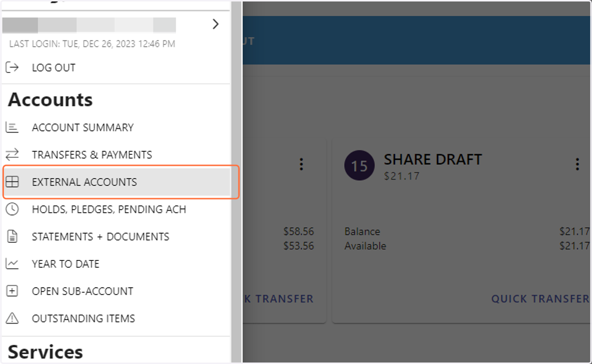The width and height of the screenshot is (592, 364).
Task: Click the Transfers & Payments arrows icon
Action: click(12, 154)
